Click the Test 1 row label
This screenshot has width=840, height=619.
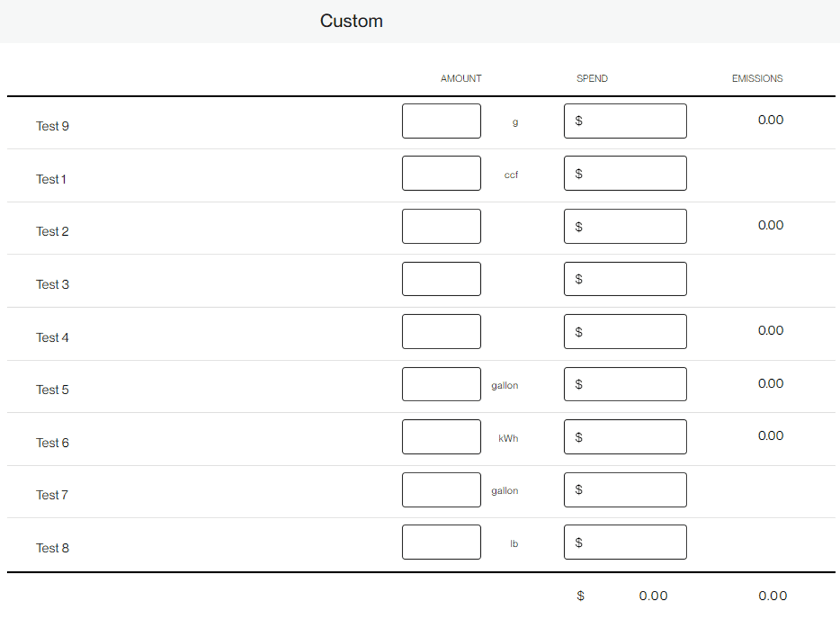pyautogui.click(x=51, y=179)
